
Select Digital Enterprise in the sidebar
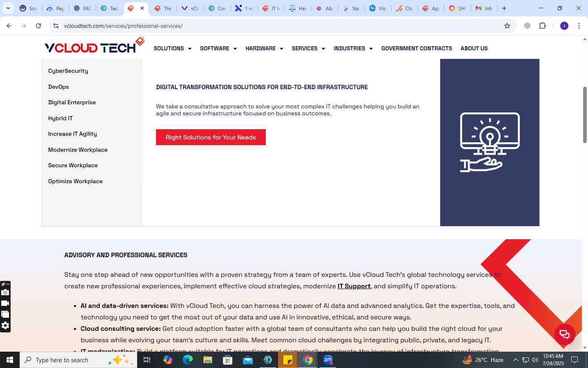[x=72, y=102]
